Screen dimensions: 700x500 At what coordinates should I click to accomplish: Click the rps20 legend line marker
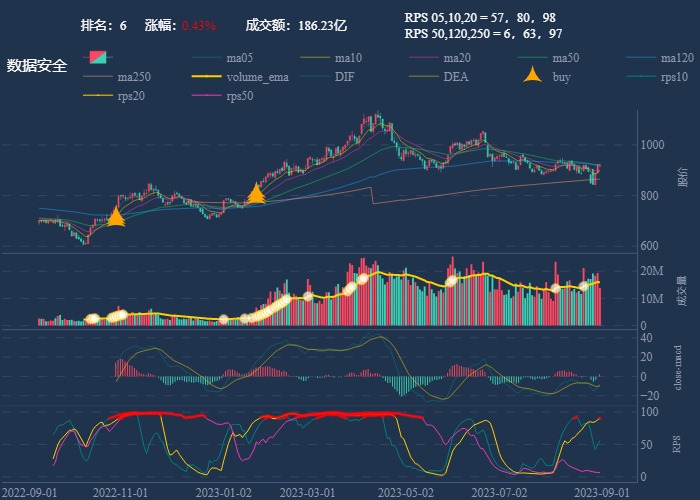coord(100,96)
